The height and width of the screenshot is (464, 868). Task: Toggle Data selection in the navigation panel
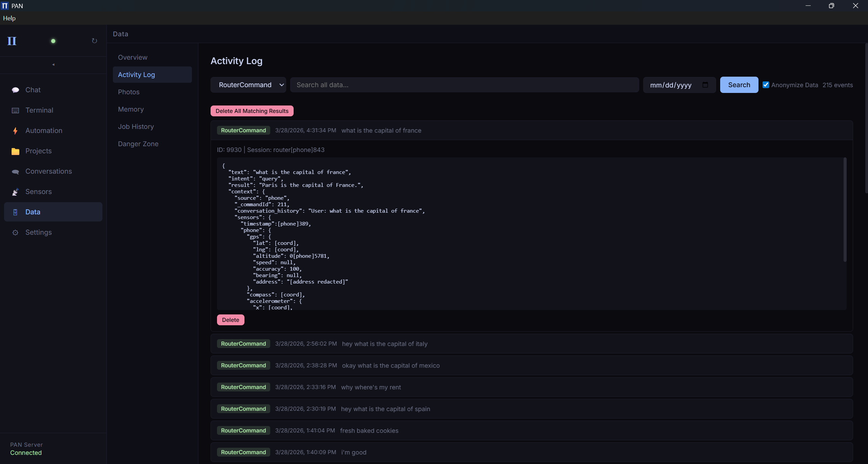[33, 212]
